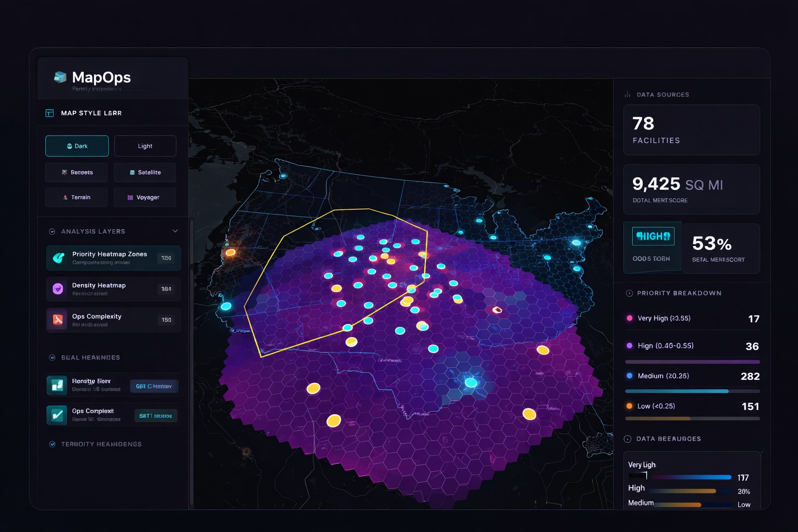The width and height of the screenshot is (798, 532).
Task: Switch to the Light map style
Action: [x=145, y=146]
